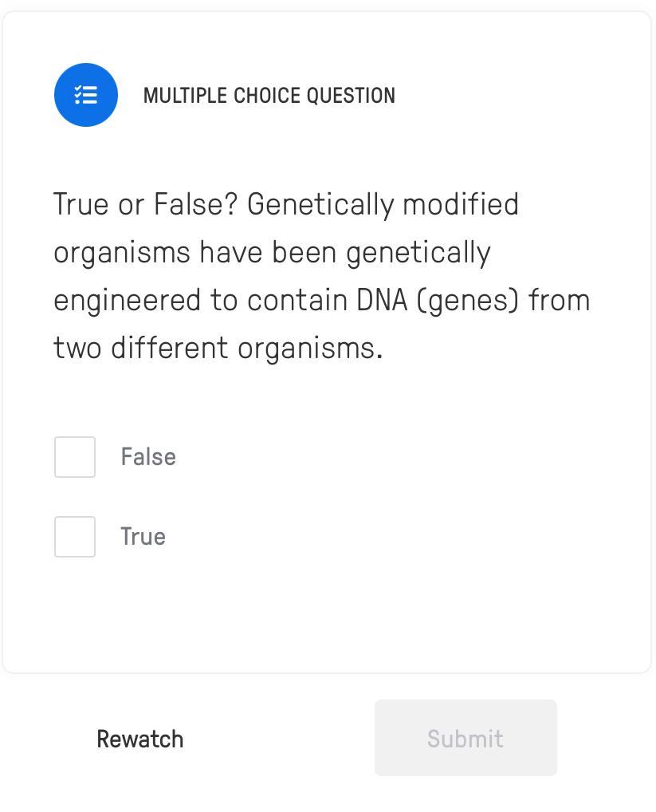Click the word "QUESTION" in the header
The height and width of the screenshot is (812, 656).
(351, 96)
